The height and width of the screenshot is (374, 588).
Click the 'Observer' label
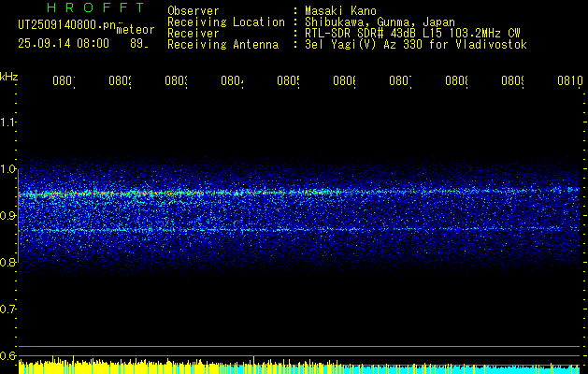tap(194, 10)
